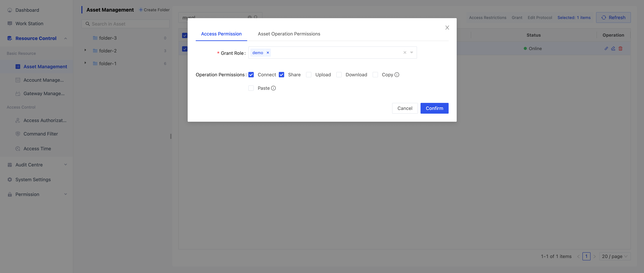This screenshot has height=273, width=644.
Task: Cancel the permission dialog
Action: pos(405,108)
